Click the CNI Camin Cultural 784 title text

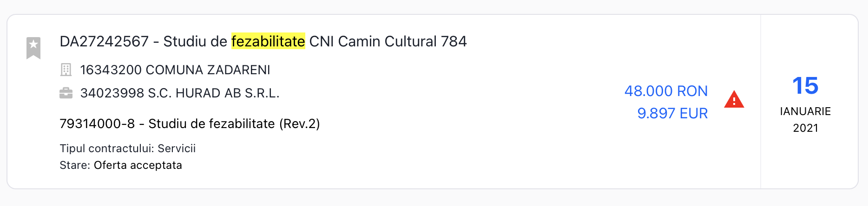point(388,42)
